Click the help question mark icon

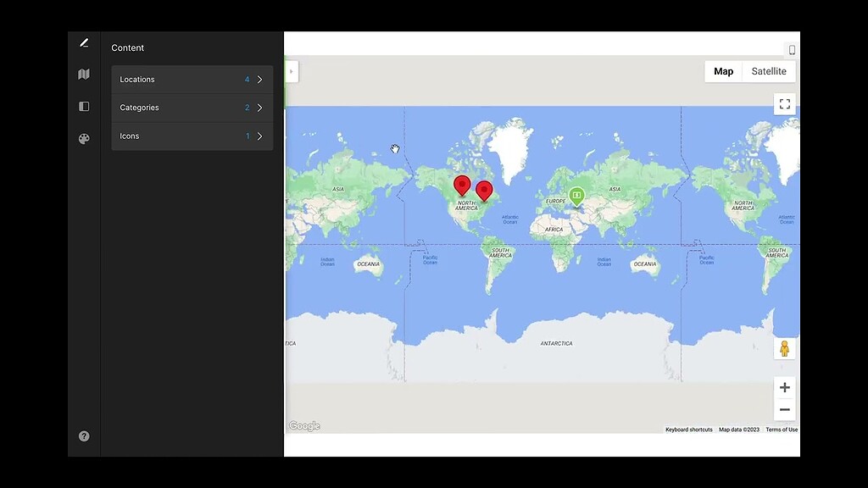click(x=83, y=435)
